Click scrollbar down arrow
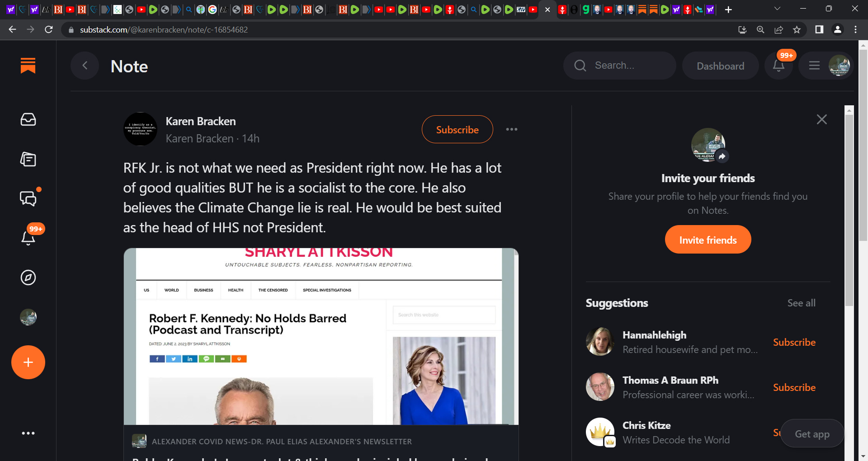Screen dimensions: 868x461 click(x=863, y=456)
